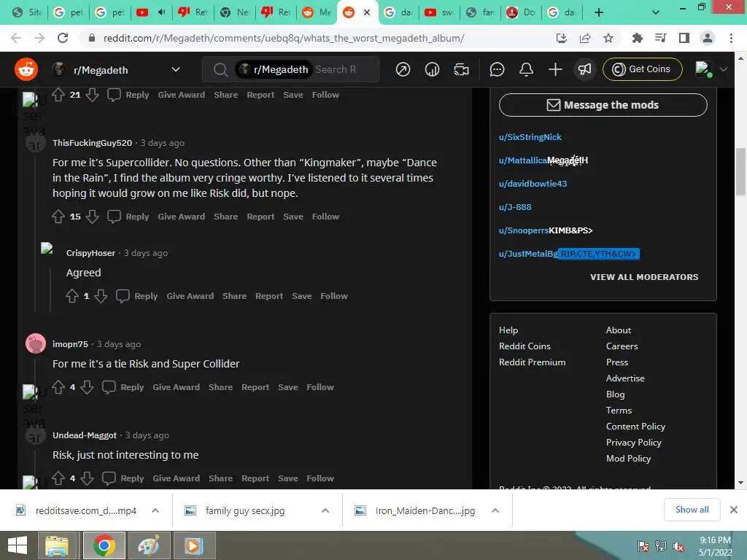Open the notifications bell icon
The width and height of the screenshot is (747, 560).
click(x=526, y=69)
